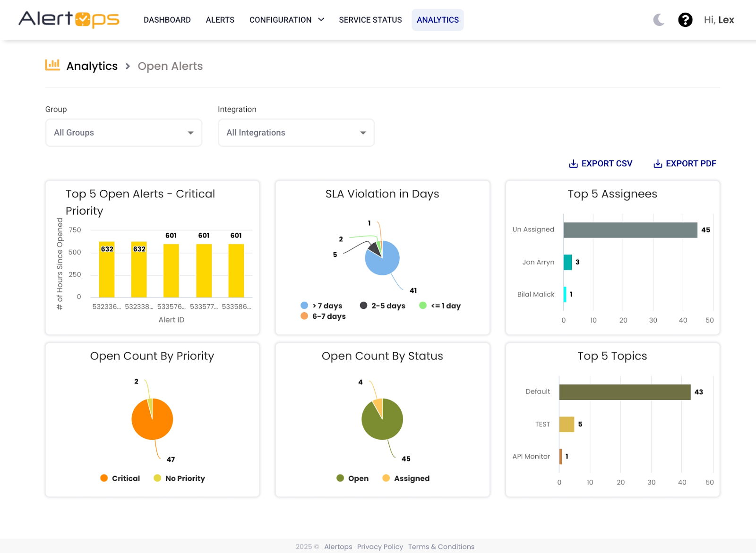Open the Alerts nav item
Image resolution: width=756 pixels, height=553 pixels.
click(220, 20)
